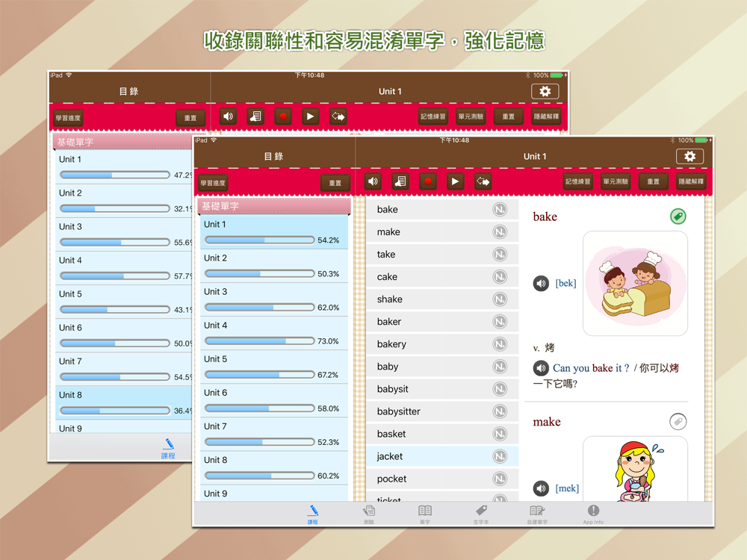Click the red record button in front toolbar
Viewport: 747px width, 560px height.
tap(428, 181)
